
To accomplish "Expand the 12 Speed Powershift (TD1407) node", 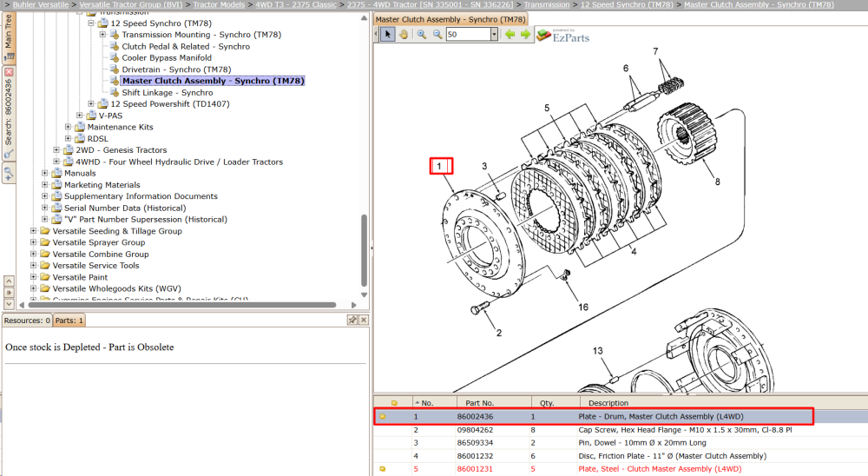I will [91, 103].
